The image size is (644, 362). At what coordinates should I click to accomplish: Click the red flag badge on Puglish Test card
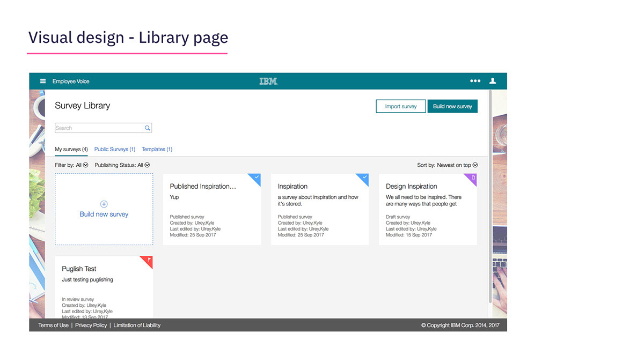click(147, 262)
